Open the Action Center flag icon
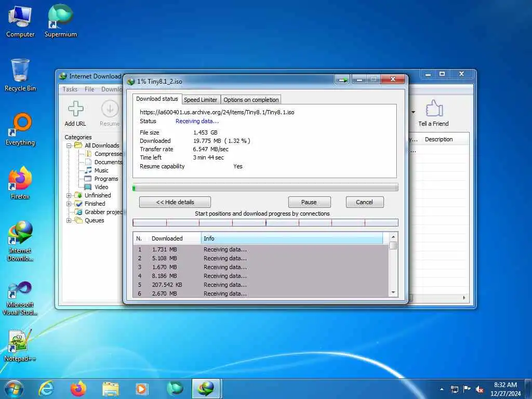Image resolution: width=532 pixels, height=399 pixels. [x=467, y=389]
